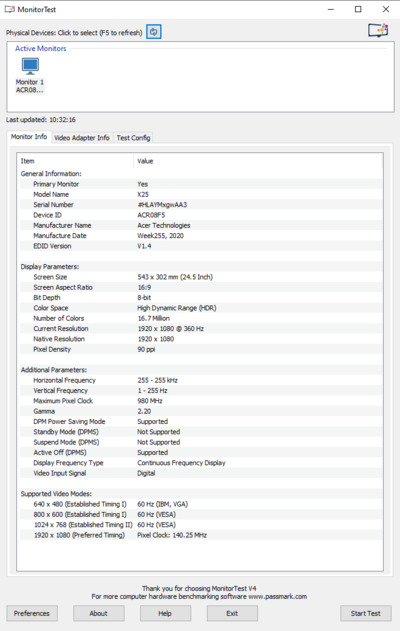The image size is (400, 631).
Task: Select the Native Resolution row
Action: point(200,339)
